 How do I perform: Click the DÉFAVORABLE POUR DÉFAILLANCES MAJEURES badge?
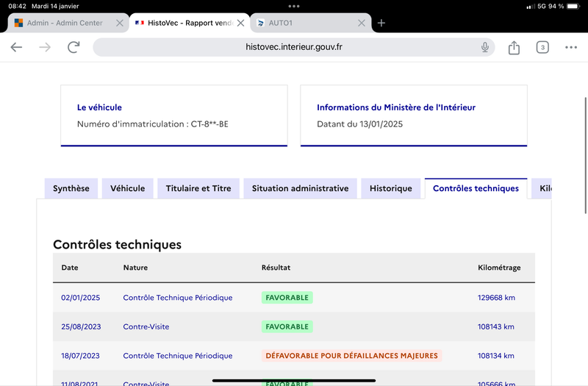352,356
